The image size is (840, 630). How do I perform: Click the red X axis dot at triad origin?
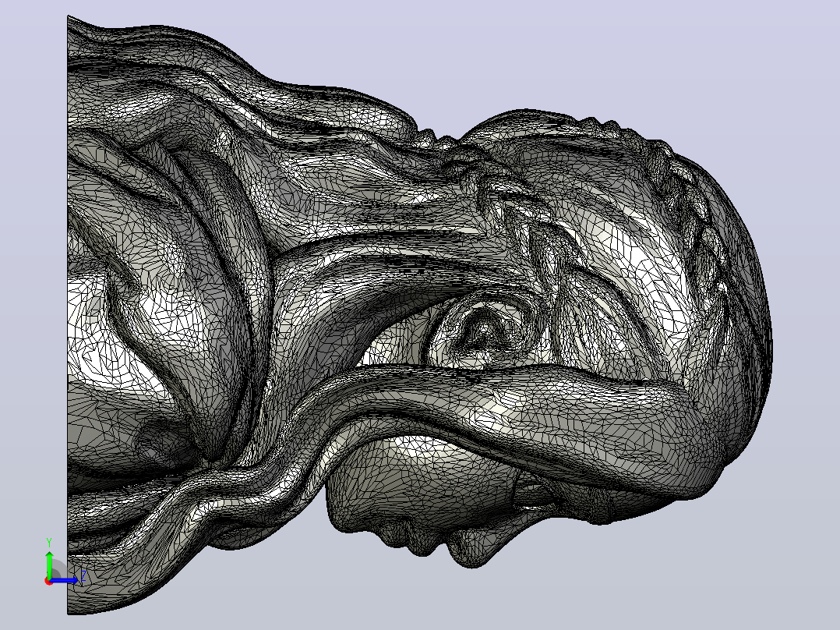tap(49, 581)
